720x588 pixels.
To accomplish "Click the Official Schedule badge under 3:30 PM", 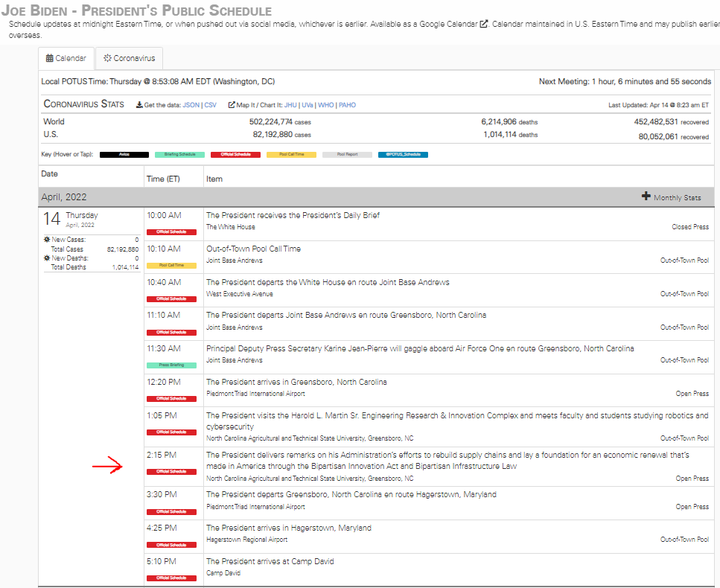I will pyautogui.click(x=172, y=512).
